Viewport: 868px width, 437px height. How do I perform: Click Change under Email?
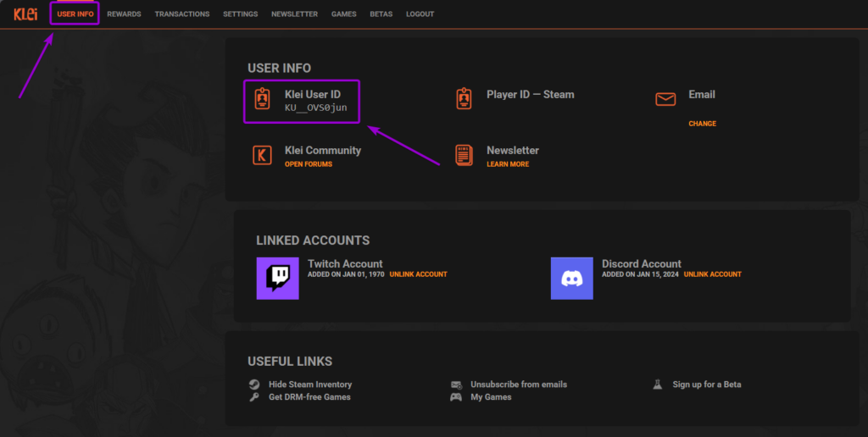pyautogui.click(x=703, y=124)
